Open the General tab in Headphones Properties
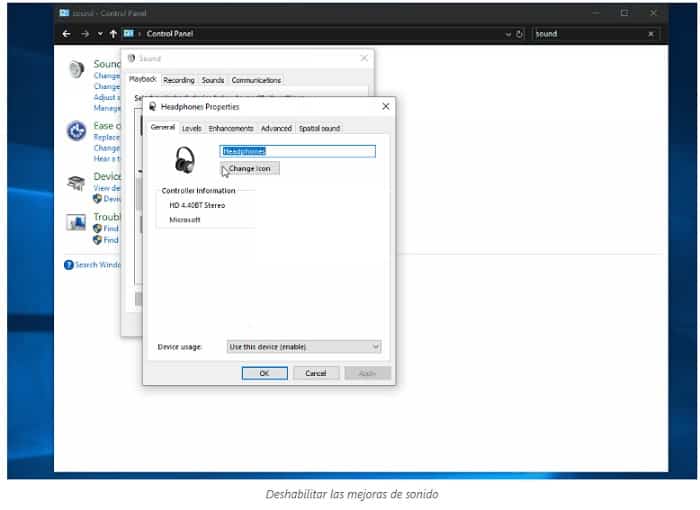The image size is (700, 510). point(162,127)
